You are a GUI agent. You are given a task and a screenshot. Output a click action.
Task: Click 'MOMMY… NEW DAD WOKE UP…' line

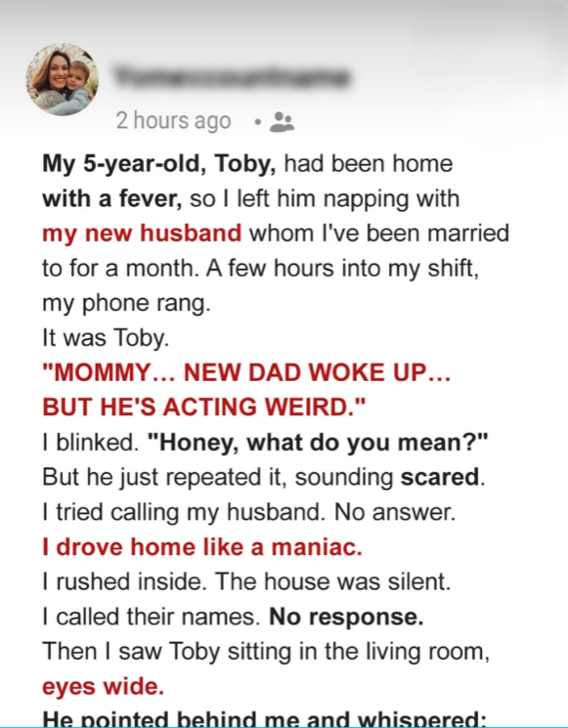(x=246, y=372)
